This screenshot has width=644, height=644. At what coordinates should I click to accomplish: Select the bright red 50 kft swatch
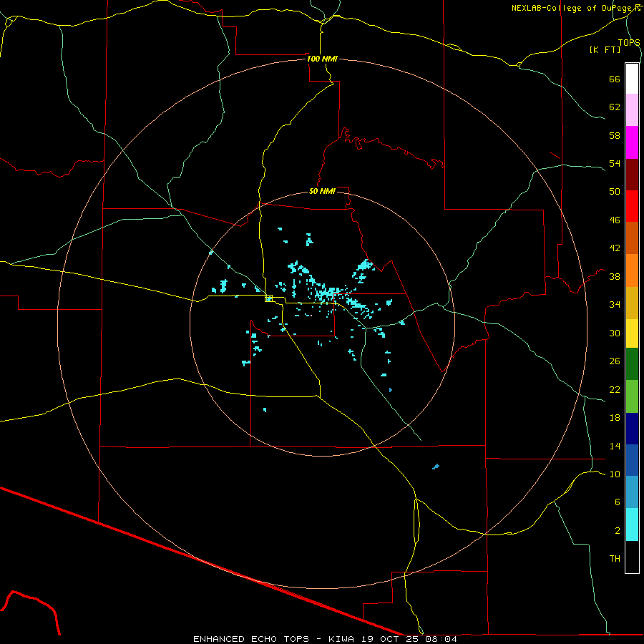(632, 206)
